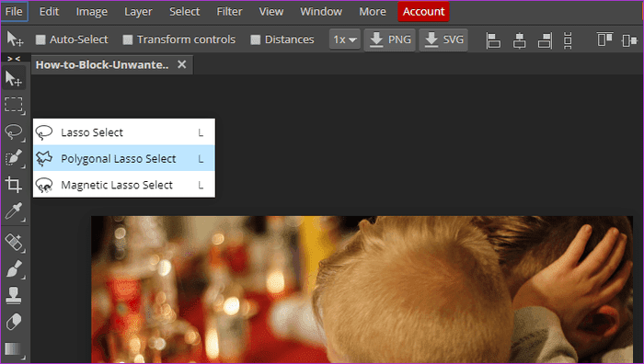The width and height of the screenshot is (644, 364).
Task: Export image with the PNG button
Action: coord(390,40)
